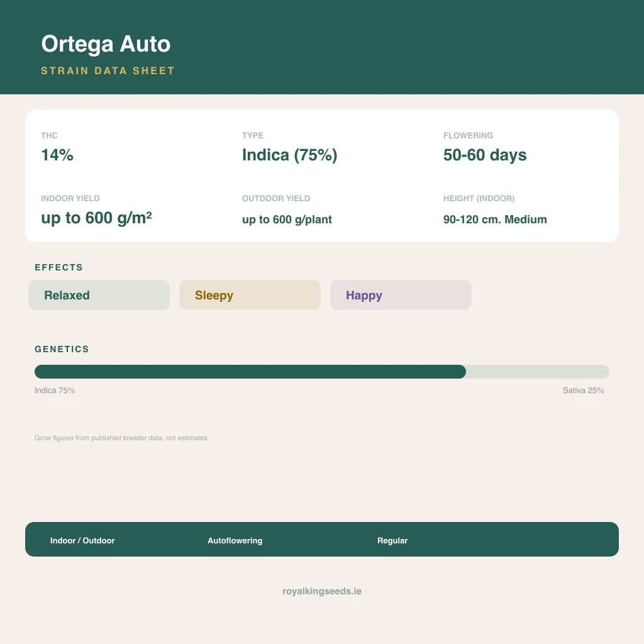
Task: Click the Indica 75% label below bar
Action: pyautogui.click(x=55, y=390)
